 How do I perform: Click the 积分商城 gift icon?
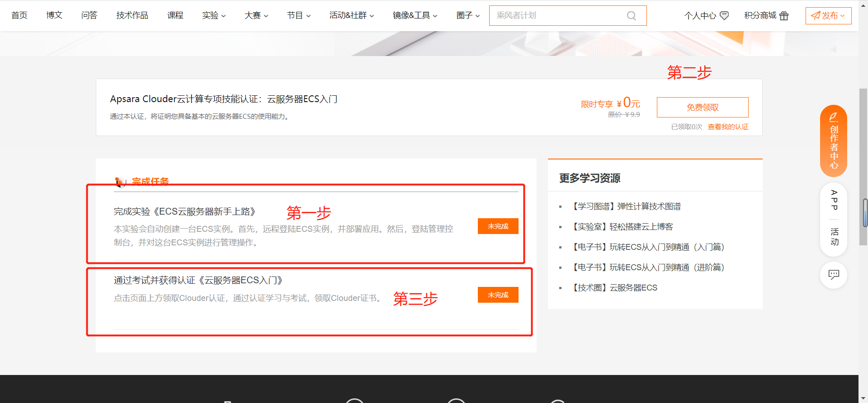(784, 16)
